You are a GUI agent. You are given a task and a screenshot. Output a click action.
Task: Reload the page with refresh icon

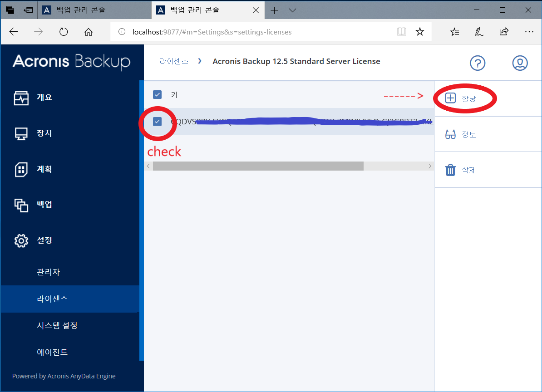click(64, 32)
